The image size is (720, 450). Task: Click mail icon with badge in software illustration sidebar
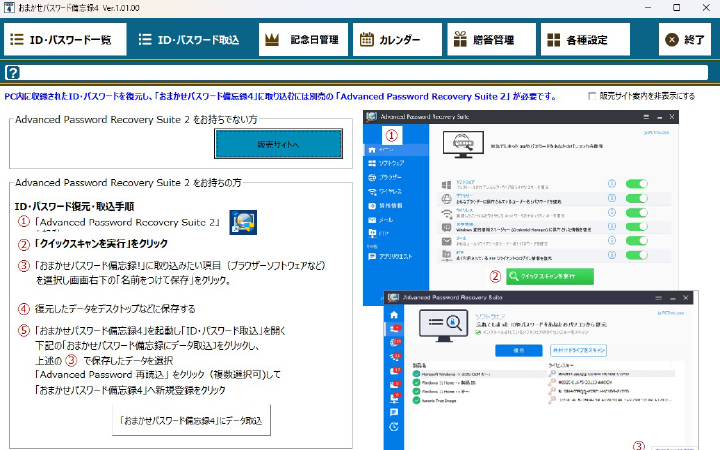394,385
